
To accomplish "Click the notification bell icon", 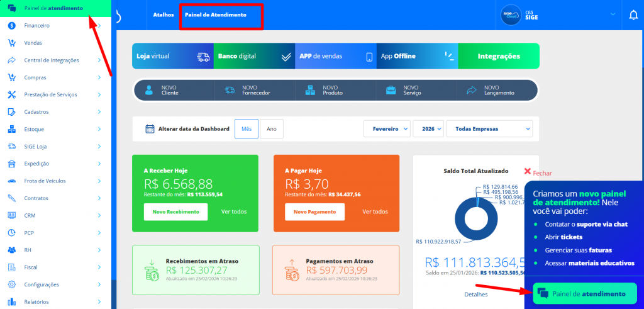I will click(633, 15).
